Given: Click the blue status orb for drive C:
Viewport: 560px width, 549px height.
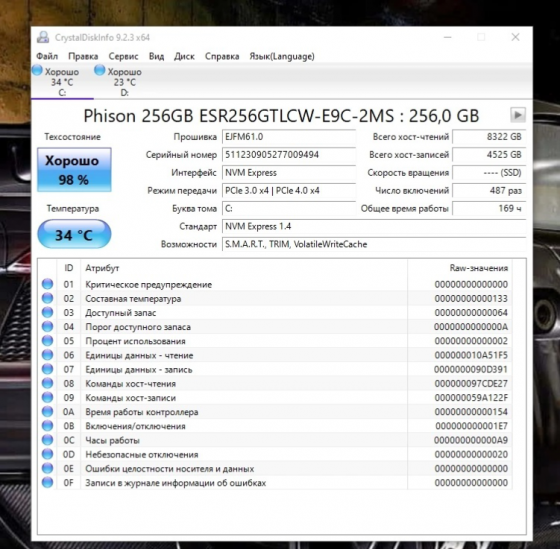Looking at the screenshot, I should 37,70.
